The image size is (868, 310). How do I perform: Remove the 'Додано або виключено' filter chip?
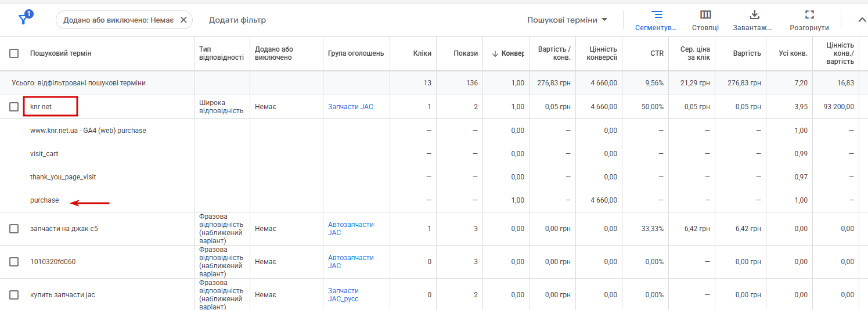click(183, 20)
